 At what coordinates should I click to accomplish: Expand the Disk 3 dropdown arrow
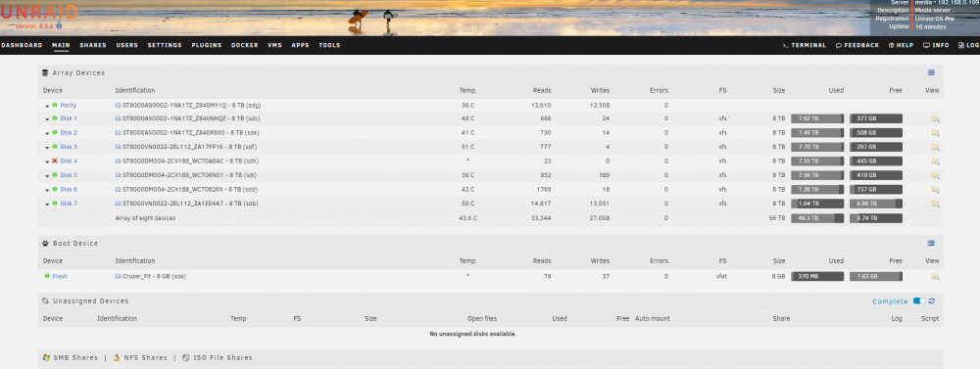[47, 148]
